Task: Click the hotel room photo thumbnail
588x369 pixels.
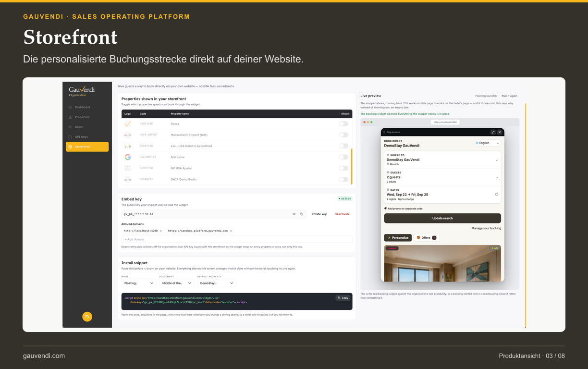Action: [x=442, y=263]
